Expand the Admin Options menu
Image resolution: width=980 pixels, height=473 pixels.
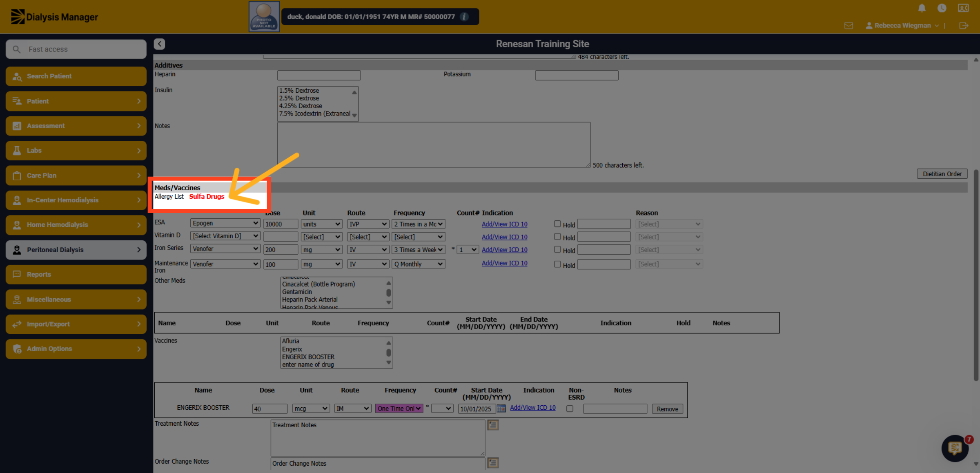[76, 349]
